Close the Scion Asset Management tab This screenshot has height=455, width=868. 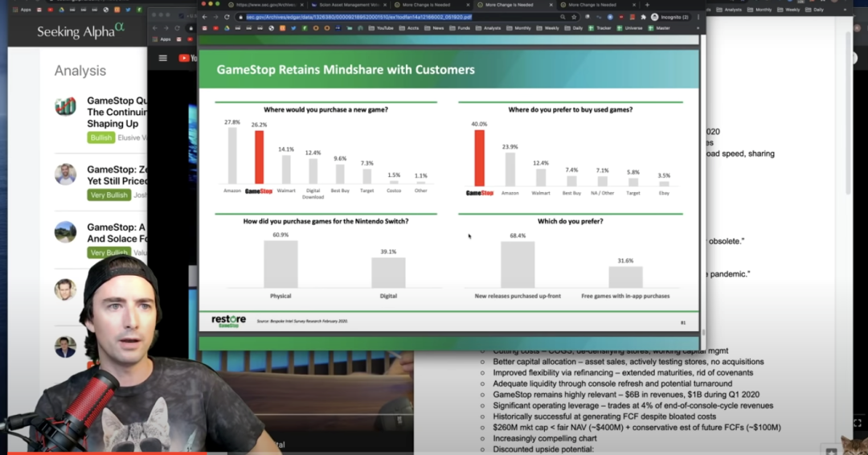(385, 5)
